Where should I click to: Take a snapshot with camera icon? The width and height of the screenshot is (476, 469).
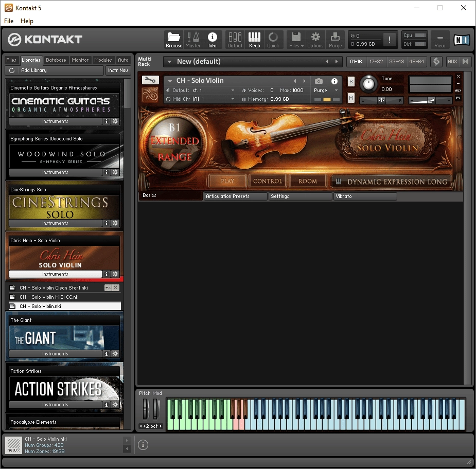[319, 81]
